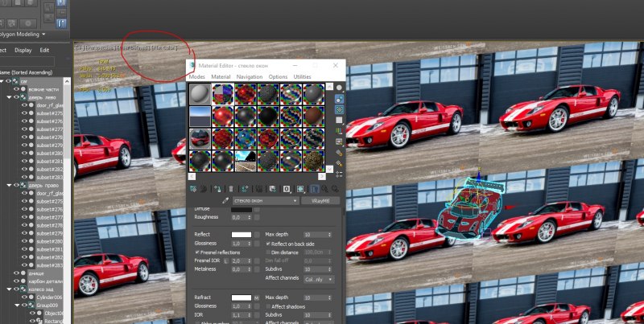Click the sample slots scroll-down arrow

(329, 169)
